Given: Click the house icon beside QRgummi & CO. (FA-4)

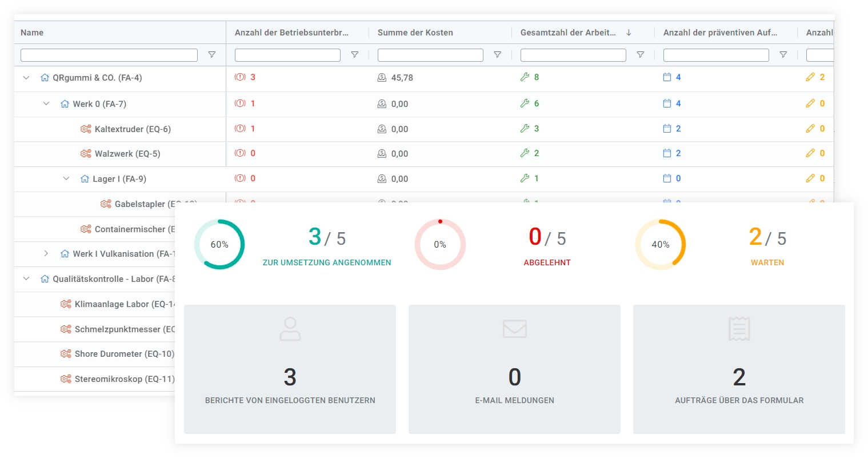Looking at the screenshot, I should 45,78.
